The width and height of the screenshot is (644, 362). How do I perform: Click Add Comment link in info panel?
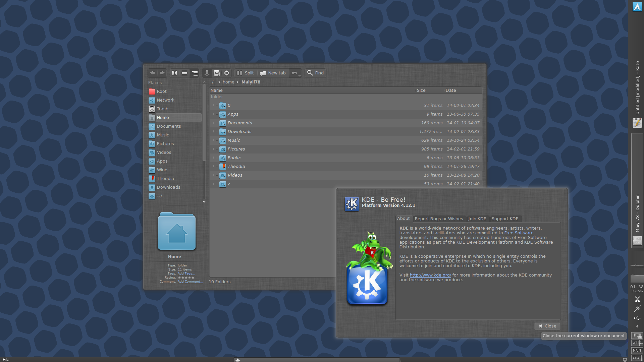coord(190,282)
